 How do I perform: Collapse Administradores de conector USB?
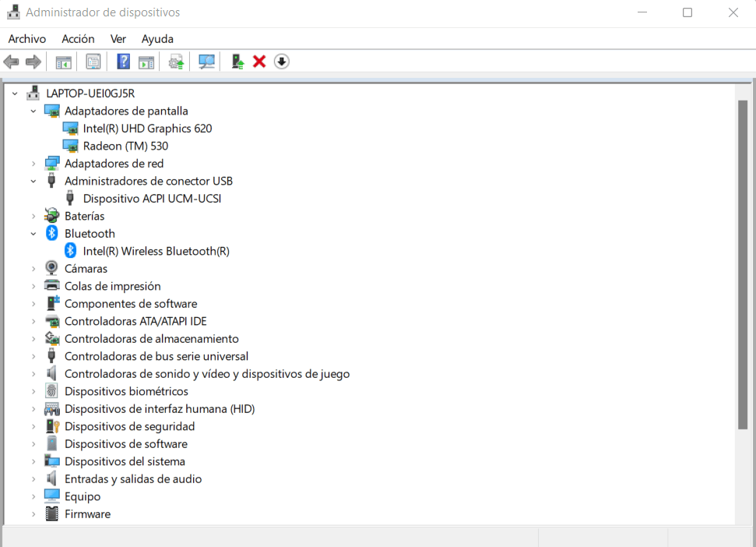33,182
